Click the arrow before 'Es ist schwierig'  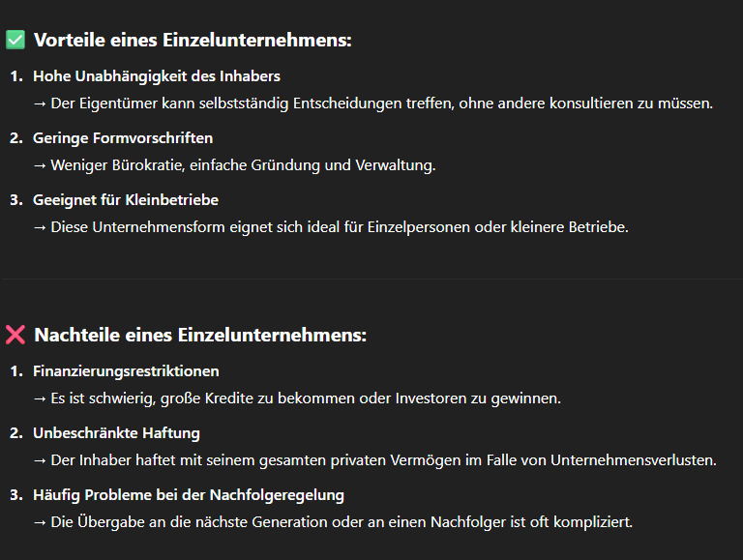pyautogui.click(x=40, y=398)
